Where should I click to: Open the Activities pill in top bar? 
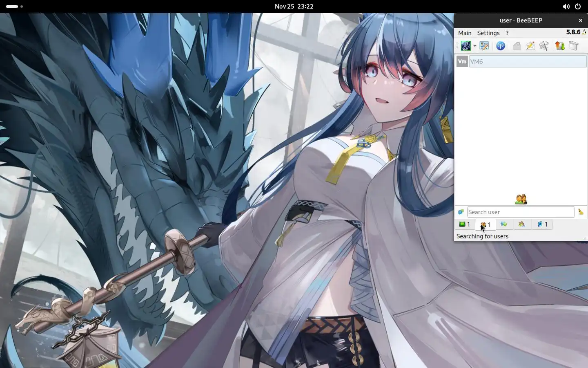point(14,7)
